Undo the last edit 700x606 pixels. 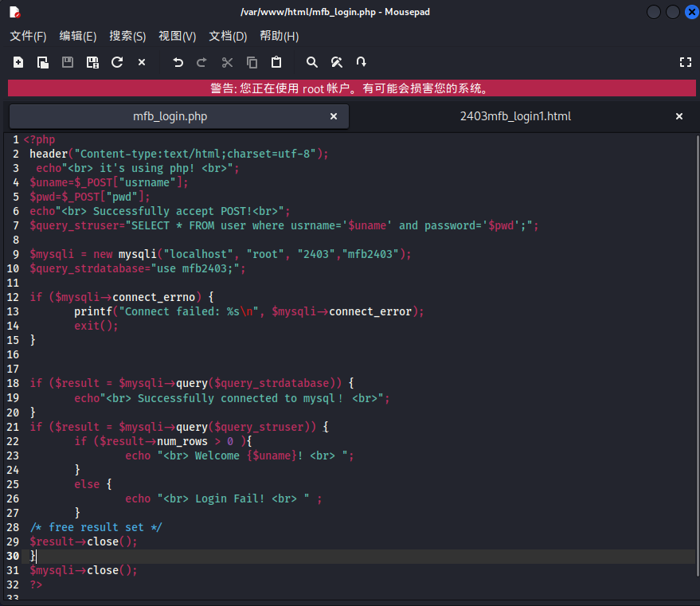click(x=178, y=62)
